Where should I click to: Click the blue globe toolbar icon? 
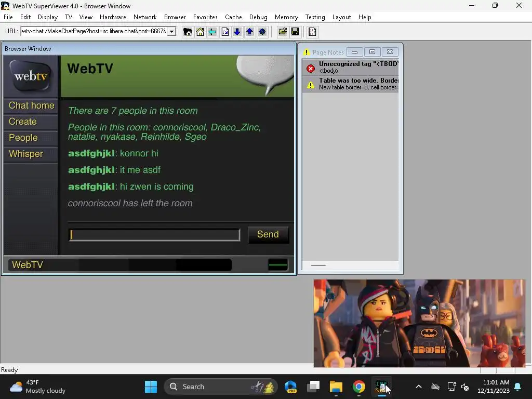(262, 32)
